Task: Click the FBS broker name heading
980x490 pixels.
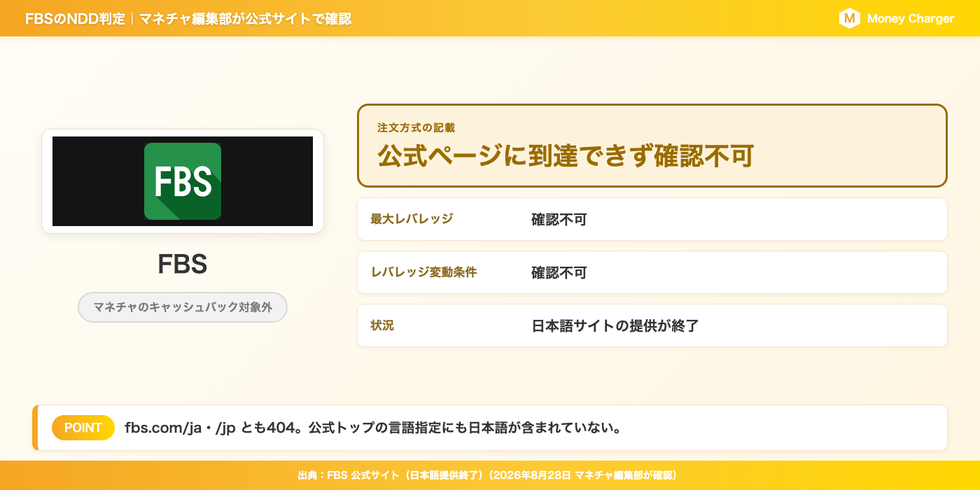Action: [x=183, y=264]
